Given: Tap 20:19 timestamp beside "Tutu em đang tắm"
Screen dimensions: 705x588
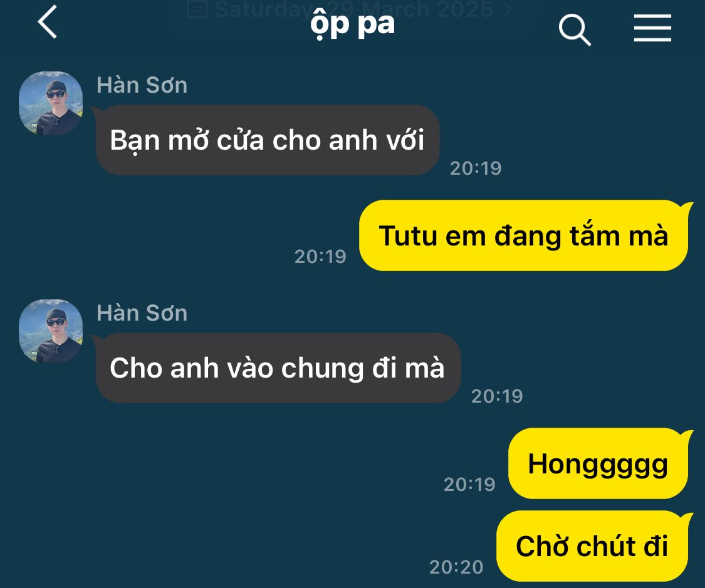Looking at the screenshot, I should pyautogui.click(x=320, y=257).
